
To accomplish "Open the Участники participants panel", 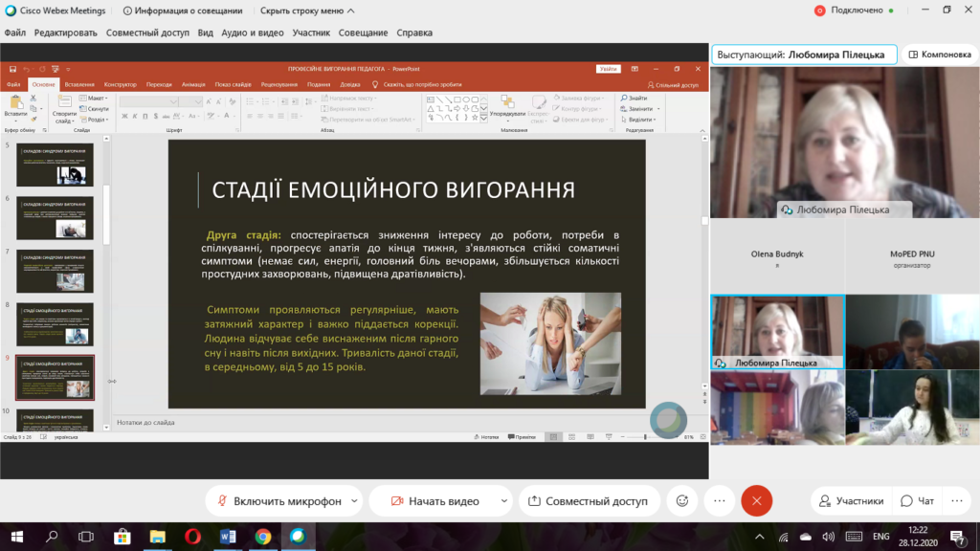I will coord(851,501).
